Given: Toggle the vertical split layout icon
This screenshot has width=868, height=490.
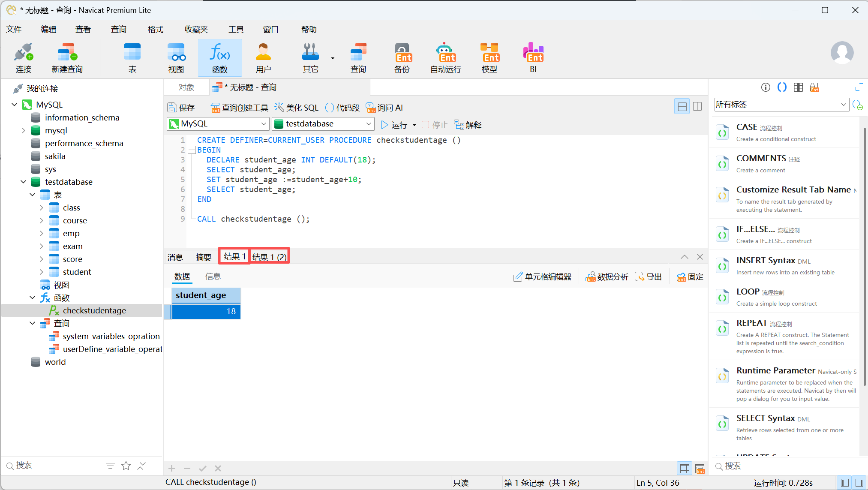Looking at the screenshot, I should coord(697,106).
